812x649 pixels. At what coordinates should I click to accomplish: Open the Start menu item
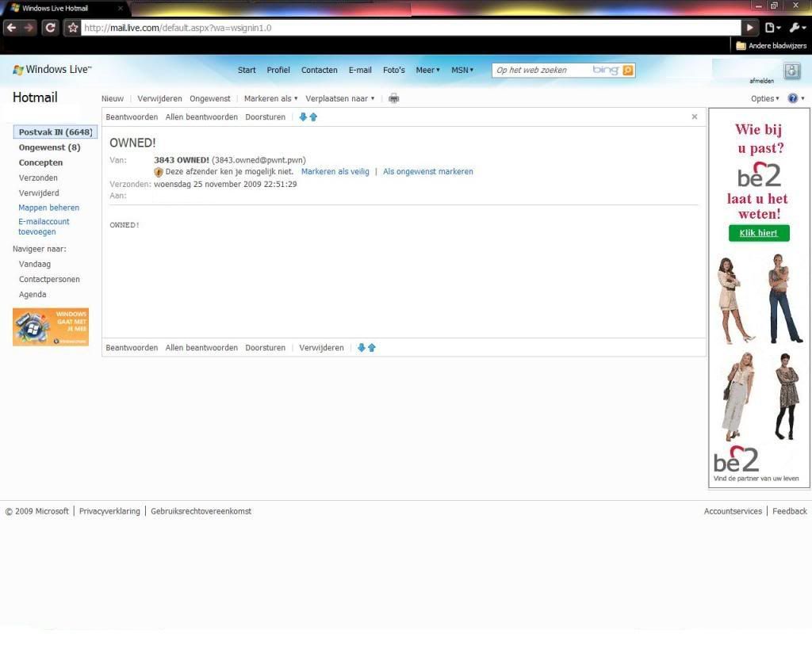[x=247, y=70]
